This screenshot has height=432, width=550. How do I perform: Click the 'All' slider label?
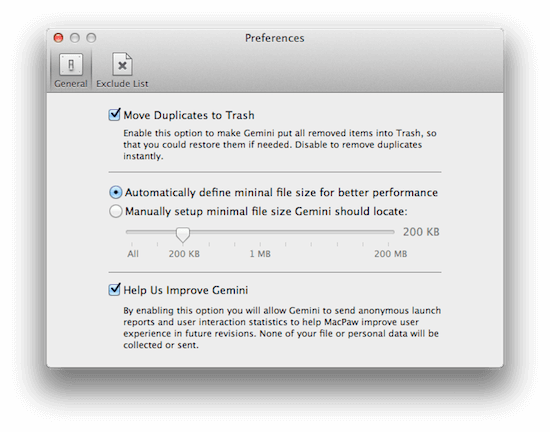(133, 254)
